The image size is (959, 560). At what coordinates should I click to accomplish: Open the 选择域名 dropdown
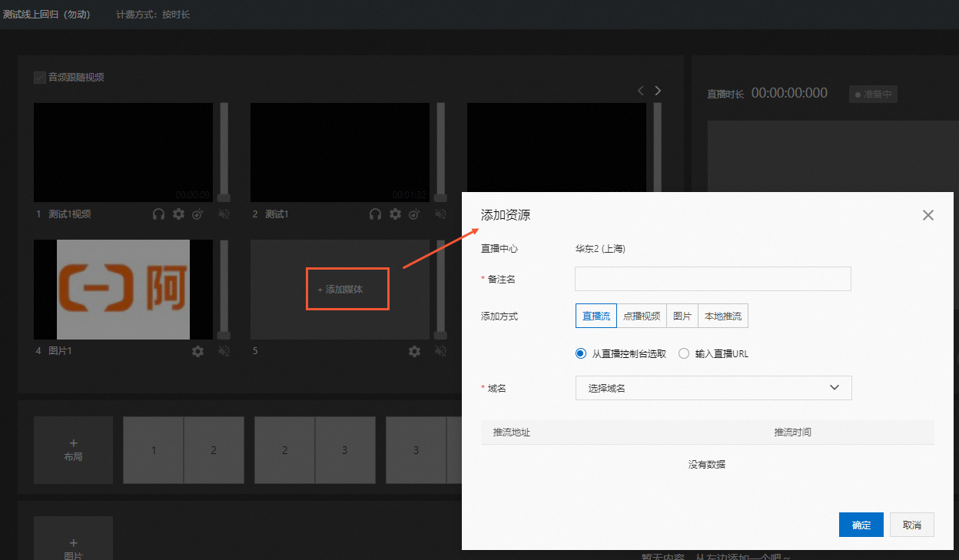(x=713, y=388)
